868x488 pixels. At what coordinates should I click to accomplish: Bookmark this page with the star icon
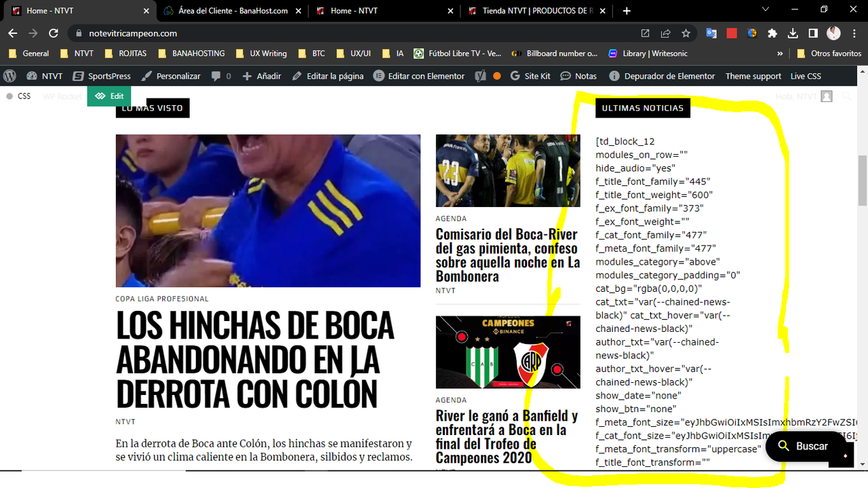[x=686, y=33]
